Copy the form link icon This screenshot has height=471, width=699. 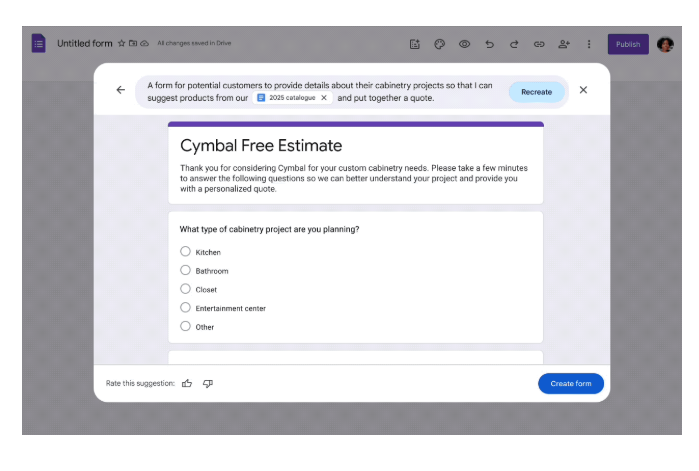(539, 44)
